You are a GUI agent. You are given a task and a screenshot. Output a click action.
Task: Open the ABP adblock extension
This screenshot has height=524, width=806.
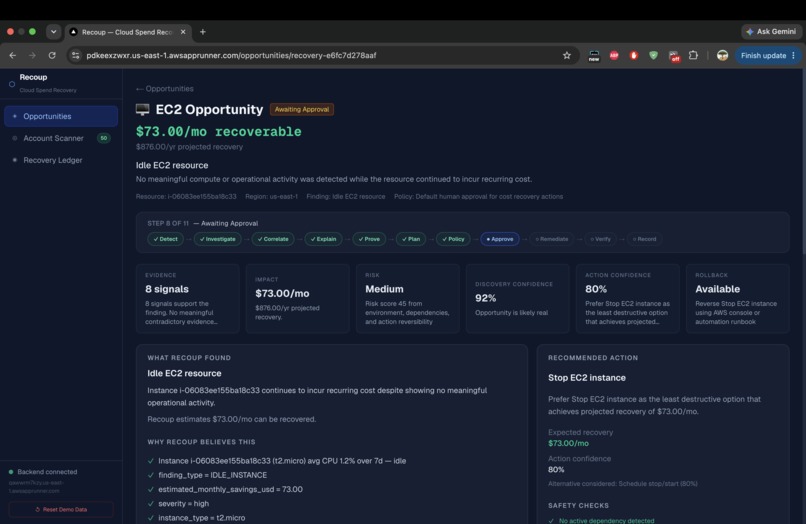[614, 56]
